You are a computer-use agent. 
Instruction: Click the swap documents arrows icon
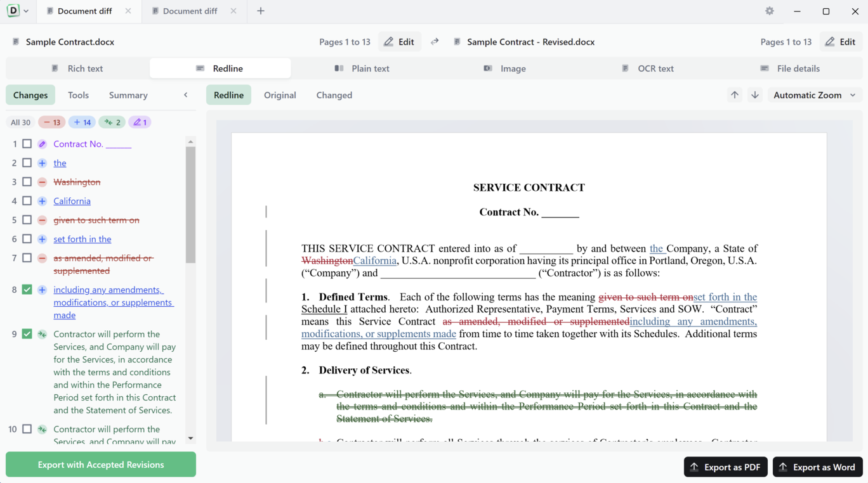[435, 42]
